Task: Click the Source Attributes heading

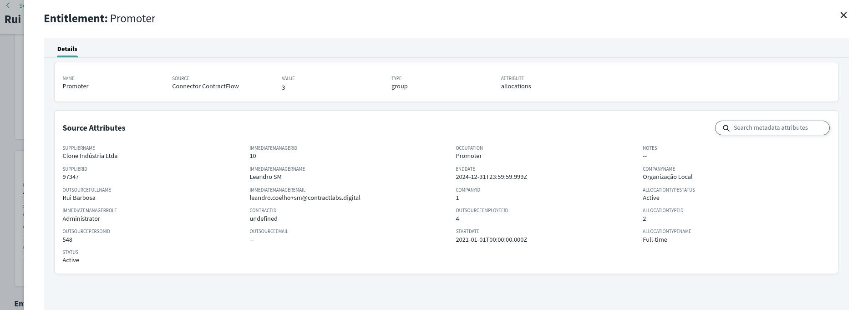Action: pyautogui.click(x=94, y=128)
